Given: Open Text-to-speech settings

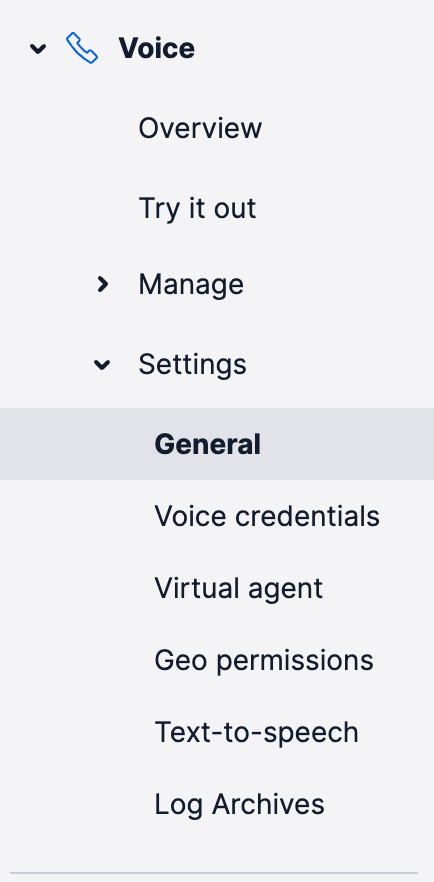Looking at the screenshot, I should pos(256,732).
